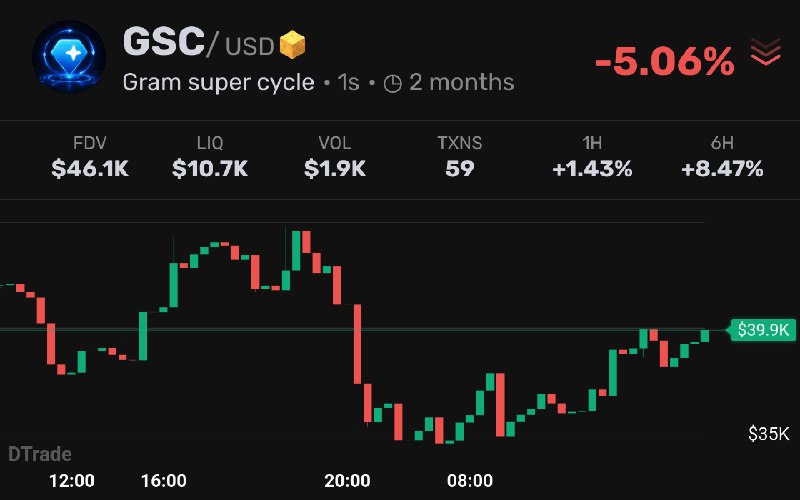Click the red double-chevron down arrows icon

pos(765,52)
